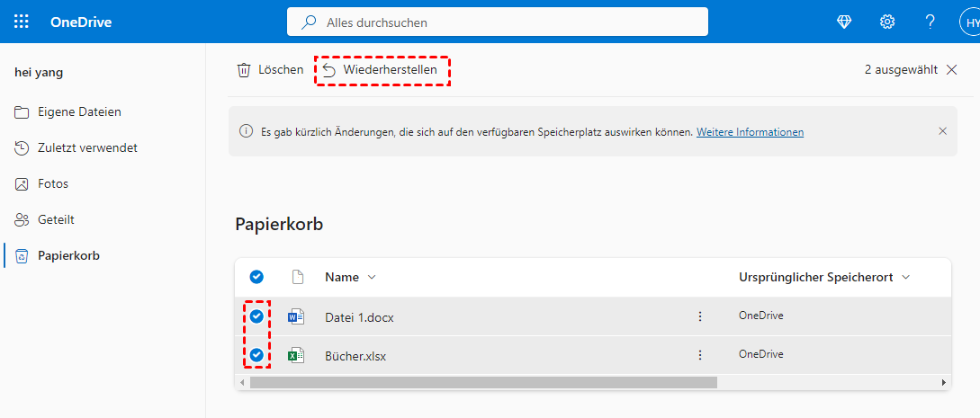Open the app launcher grid icon

22,22
